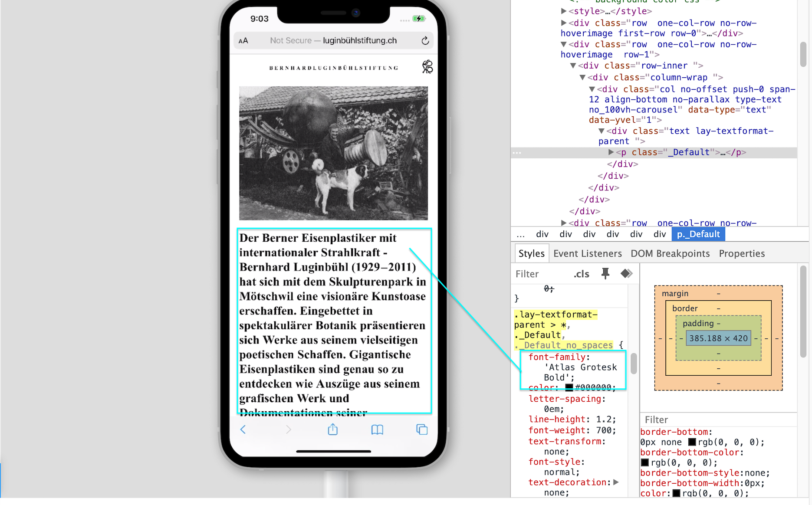Viewport: 812px width, 505px height.
Task: Click the new style rule diamond icon
Action: coord(626,274)
